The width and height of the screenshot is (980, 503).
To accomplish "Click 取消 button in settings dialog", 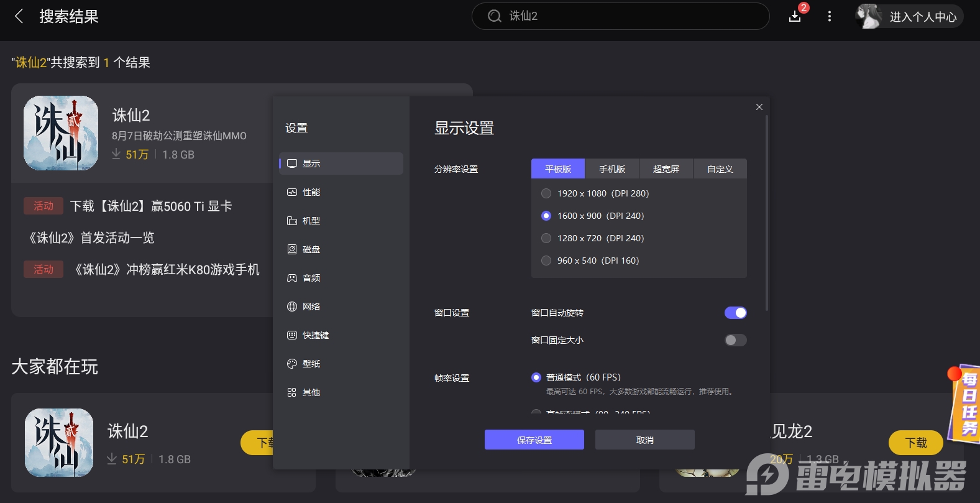I will click(x=645, y=440).
